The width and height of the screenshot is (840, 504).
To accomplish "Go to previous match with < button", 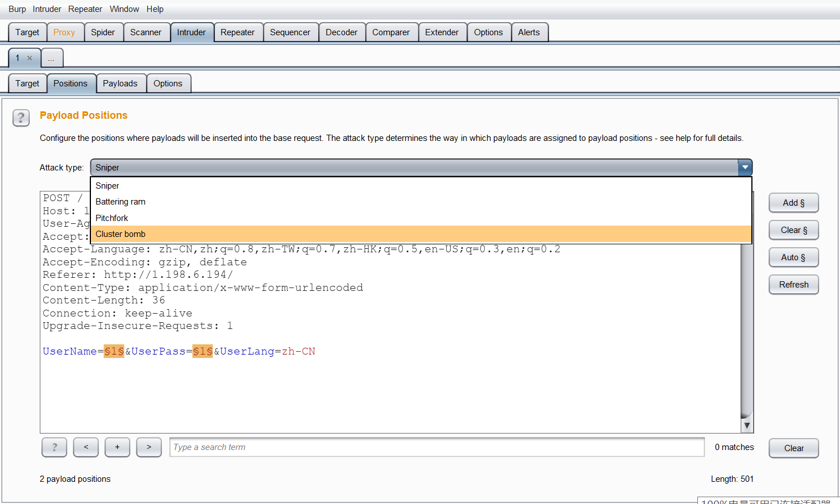I will (x=86, y=447).
